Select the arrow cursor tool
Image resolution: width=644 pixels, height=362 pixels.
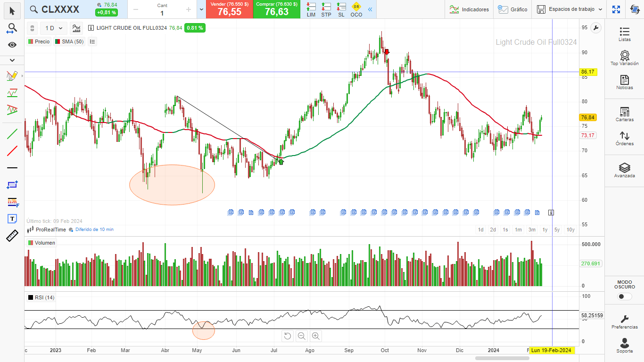[12, 10]
